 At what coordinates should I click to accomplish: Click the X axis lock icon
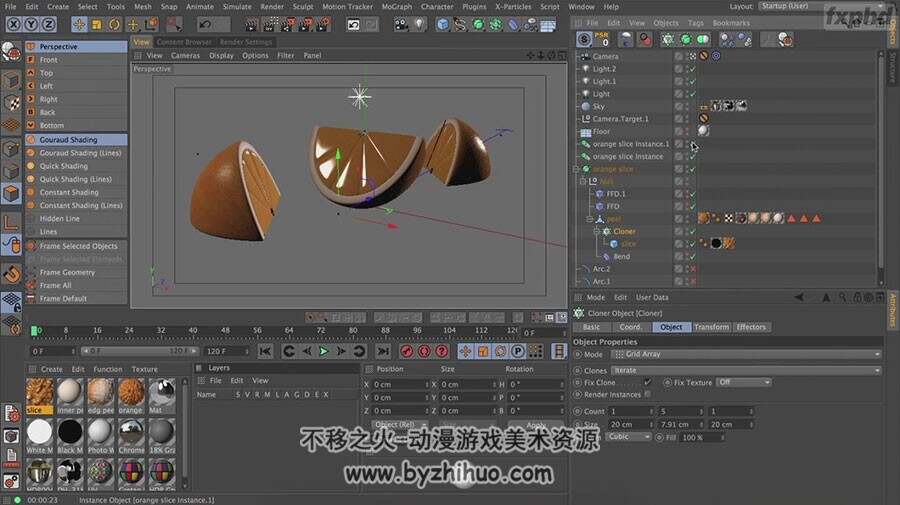click(14, 25)
